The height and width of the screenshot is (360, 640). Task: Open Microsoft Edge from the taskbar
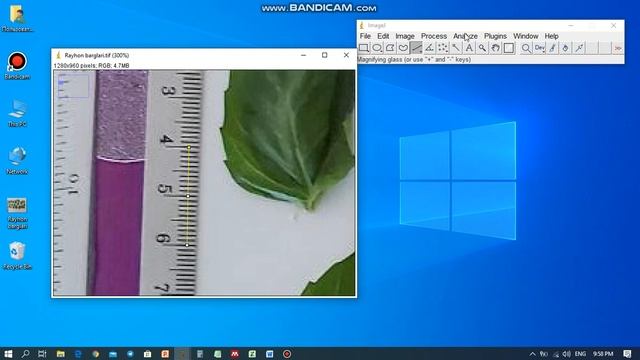78,354
